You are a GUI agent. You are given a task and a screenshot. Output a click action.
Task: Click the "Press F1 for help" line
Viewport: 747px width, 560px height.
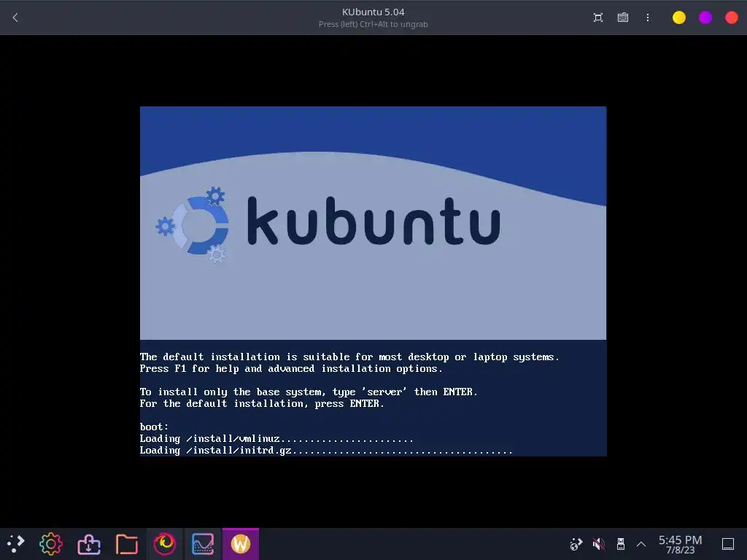click(x=291, y=368)
